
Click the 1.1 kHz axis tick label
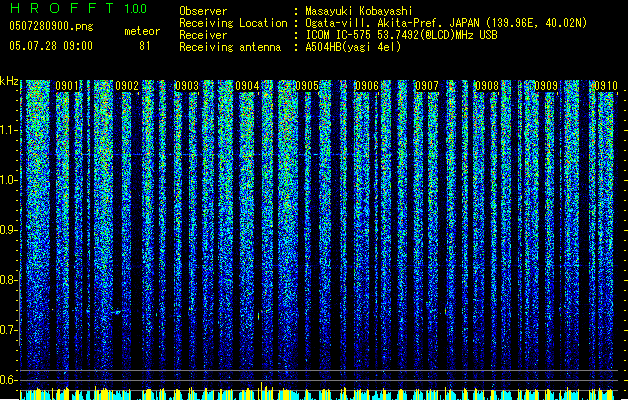(x=9, y=130)
